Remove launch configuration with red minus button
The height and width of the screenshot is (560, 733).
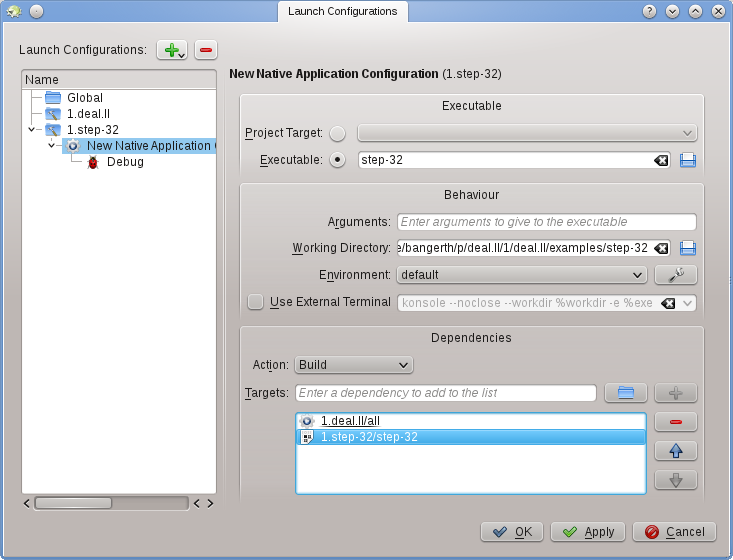pyautogui.click(x=206, y=50)
